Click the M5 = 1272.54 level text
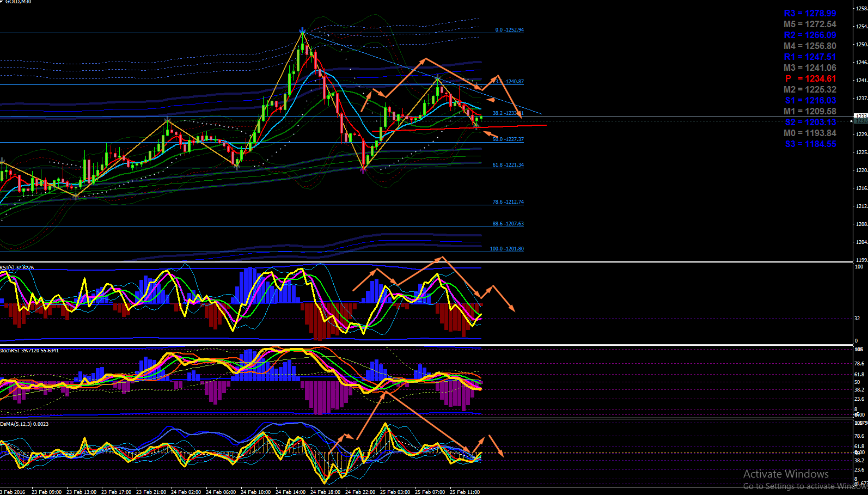The height and width of the screenshot is (495, 868). (810, 24)
